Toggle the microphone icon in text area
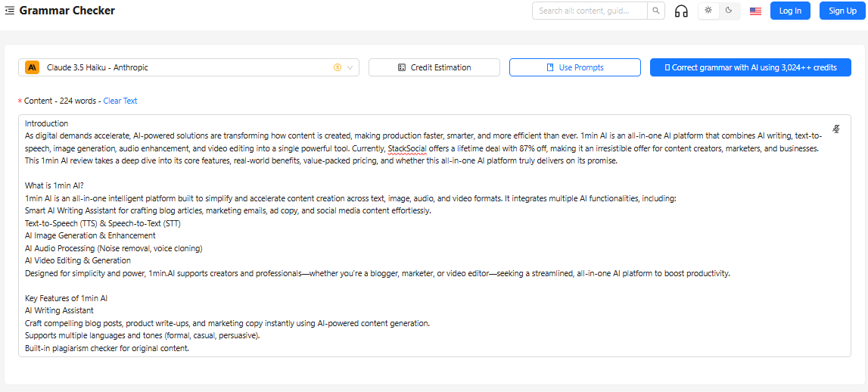The width and height of the screenshot is (868, 392). coord(836,129)
